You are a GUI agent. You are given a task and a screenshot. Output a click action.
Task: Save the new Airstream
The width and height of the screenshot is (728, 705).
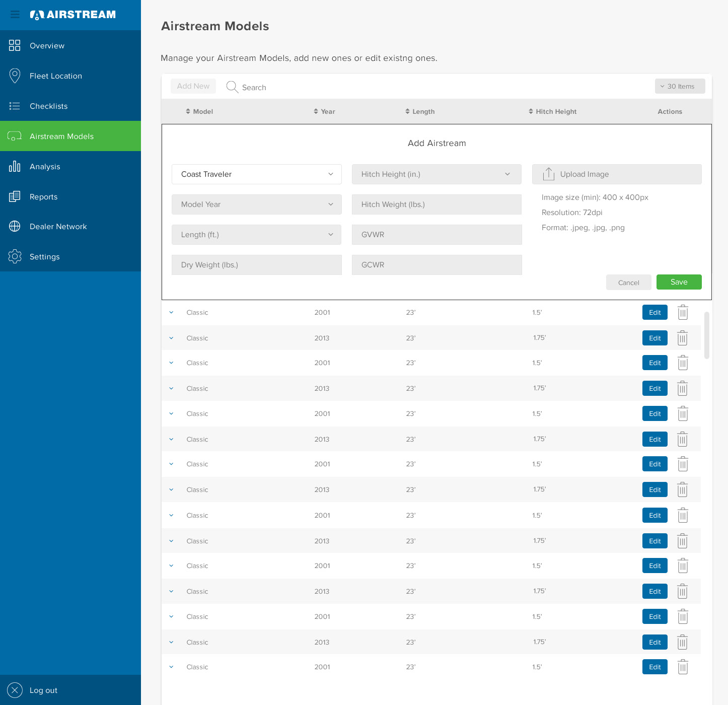point(679,282)
